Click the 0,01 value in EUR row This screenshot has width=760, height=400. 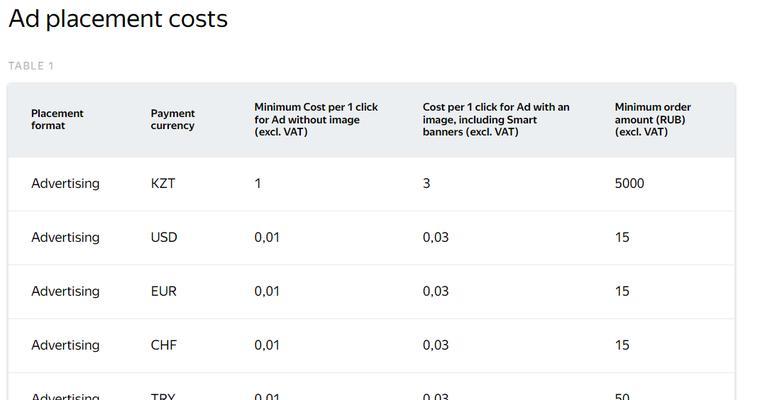coord(267,291)
